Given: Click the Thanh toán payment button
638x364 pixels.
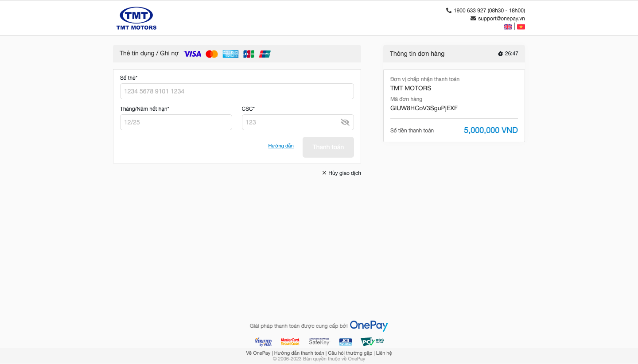Looking at the screenshot, I should pos(328,147).
